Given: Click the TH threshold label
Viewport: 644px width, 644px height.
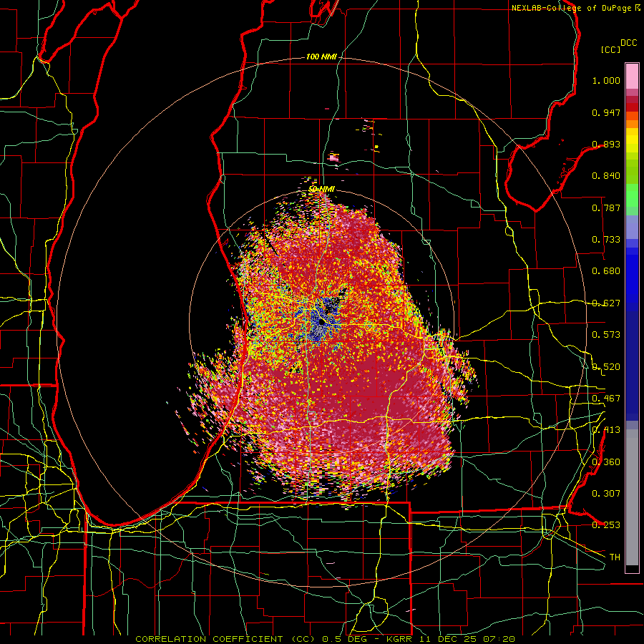Looking at the screenshot, I should coord(615,557).
